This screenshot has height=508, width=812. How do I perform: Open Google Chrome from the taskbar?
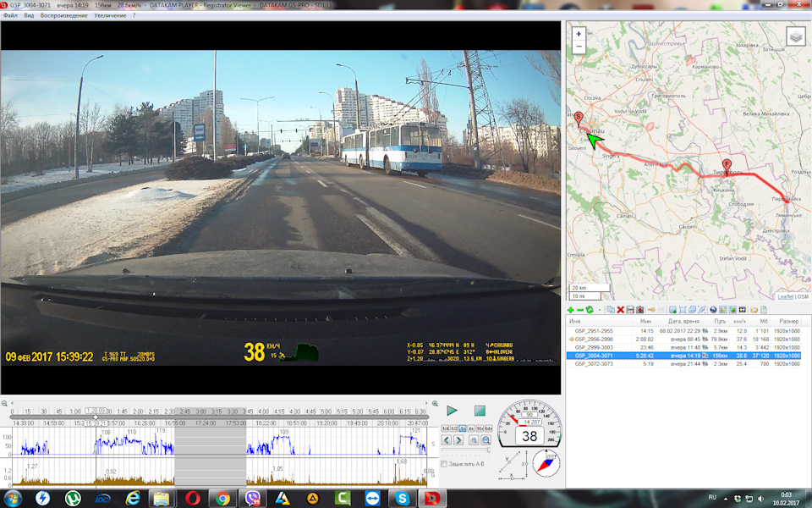[x=222, y=499]
